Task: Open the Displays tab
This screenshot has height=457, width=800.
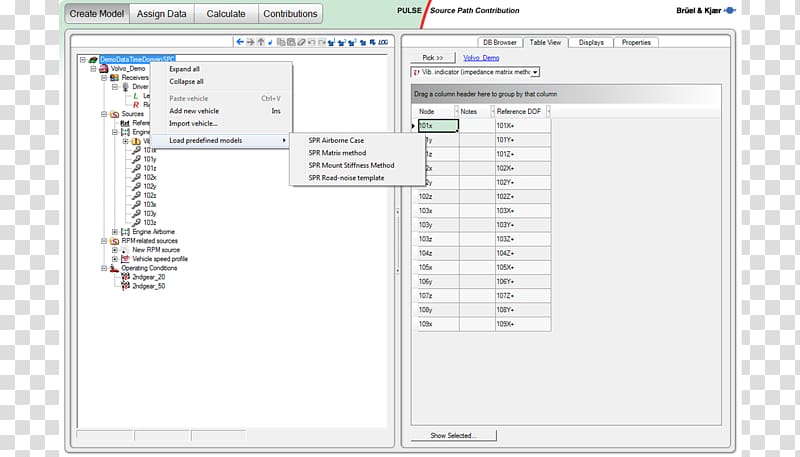Action: tap(591, 42)
